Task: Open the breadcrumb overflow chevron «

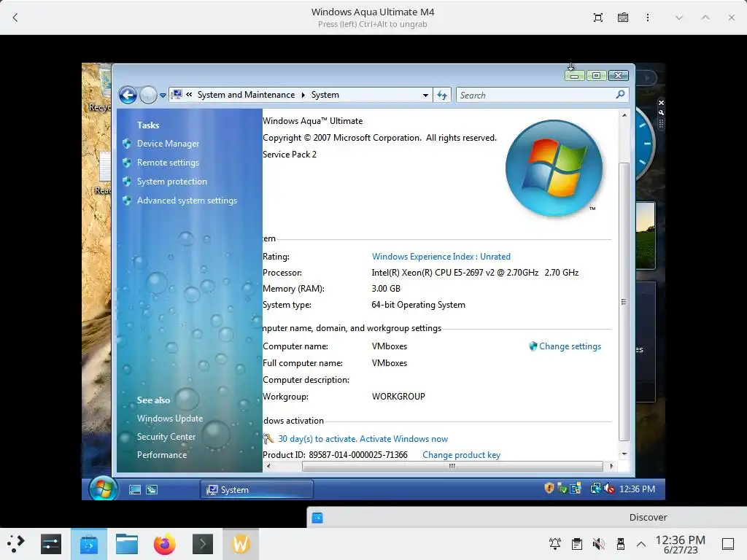Action: click(189, 95)
